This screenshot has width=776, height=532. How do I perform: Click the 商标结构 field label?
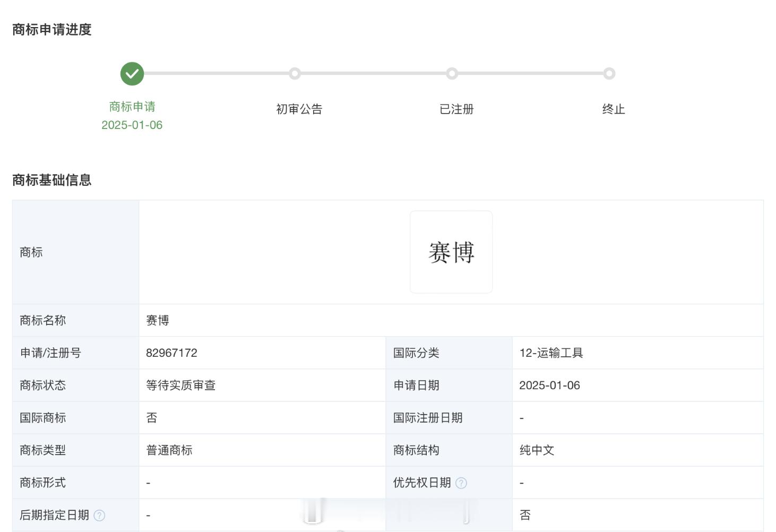coord(416,450)
